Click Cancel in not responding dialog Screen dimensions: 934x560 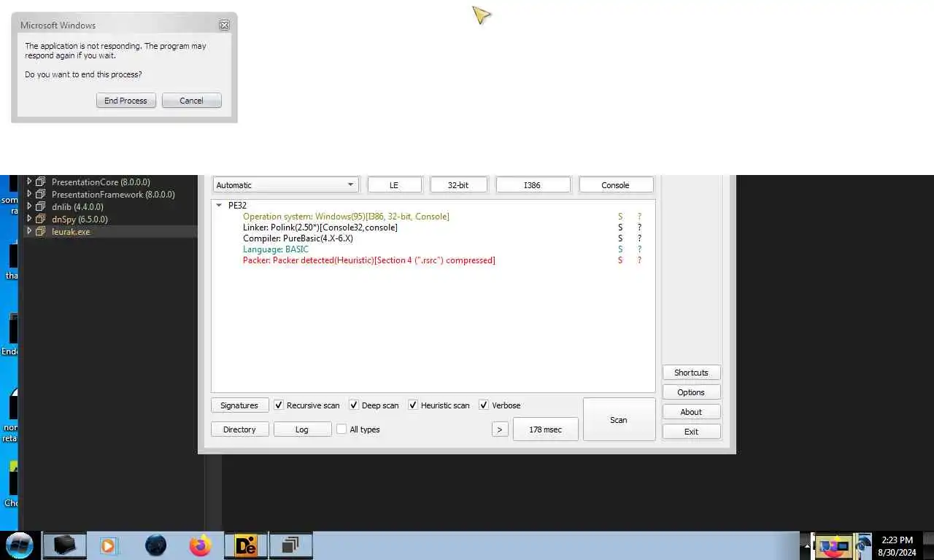(191, 101)
